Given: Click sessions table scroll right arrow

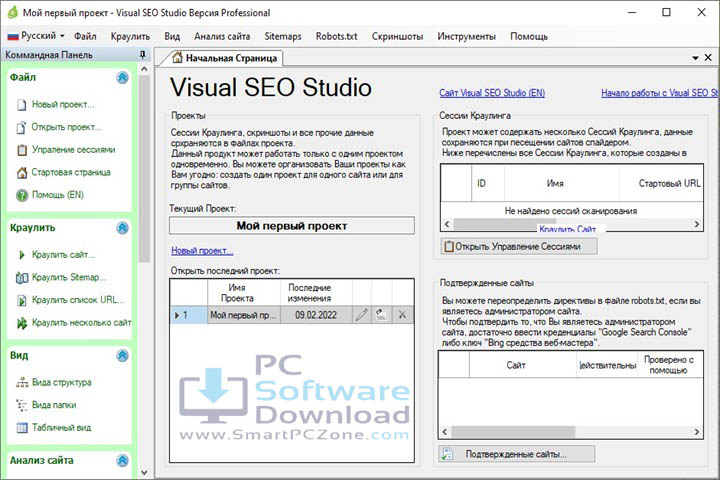Looking at the screenshot, I should pyautogui.click(x=697, y=224).
